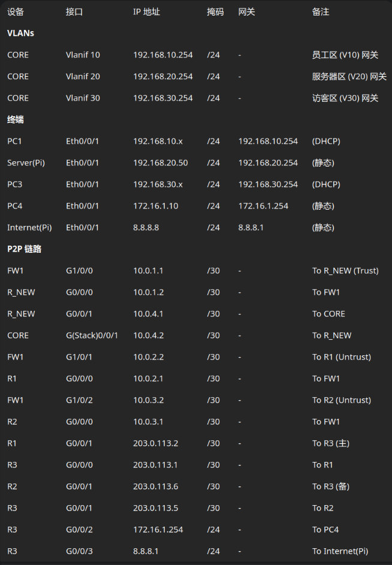Image resolution: width=392 pixels, height=565 pixels.
Task: Select the To Internet(Pi) remark cell
Action: click(340, 551)
